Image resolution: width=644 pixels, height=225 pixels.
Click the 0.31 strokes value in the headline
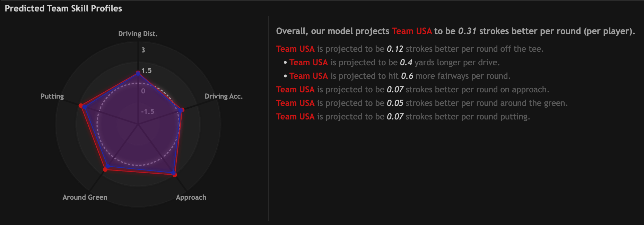click(467, 31)
